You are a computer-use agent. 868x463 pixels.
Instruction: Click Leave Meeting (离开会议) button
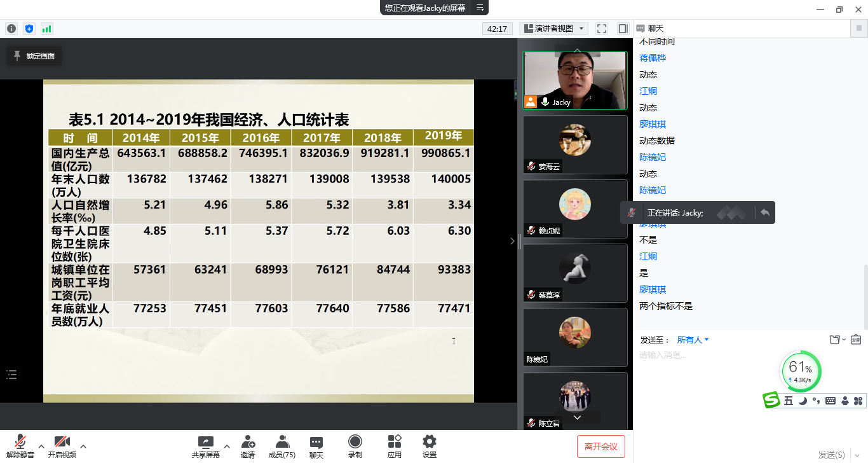click(x=600, y=446)
